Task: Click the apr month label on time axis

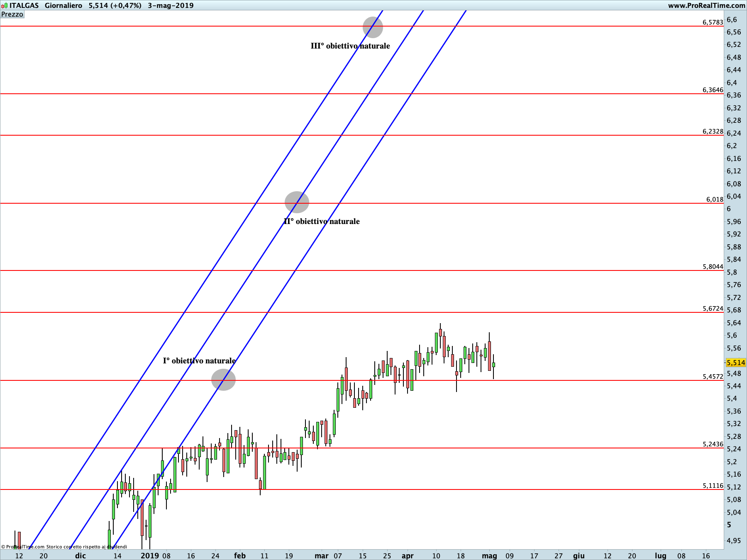Action: coord(408,556)
